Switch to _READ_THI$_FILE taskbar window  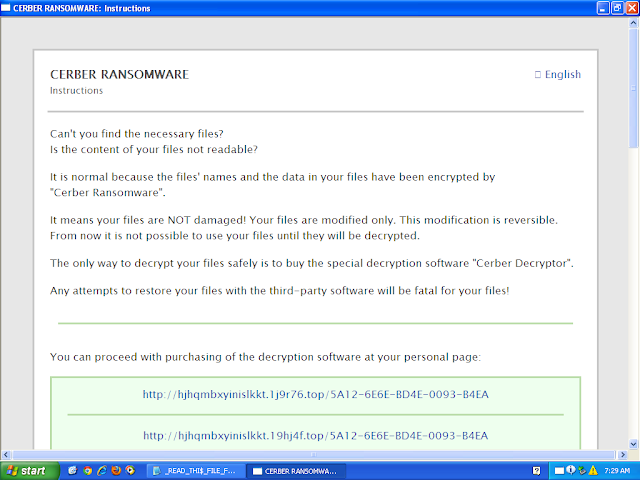click(196, 471)
